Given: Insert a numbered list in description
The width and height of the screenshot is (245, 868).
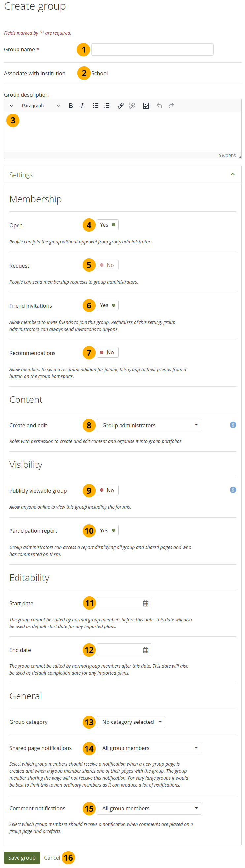Looking at the screenshot, I should 107,106.
